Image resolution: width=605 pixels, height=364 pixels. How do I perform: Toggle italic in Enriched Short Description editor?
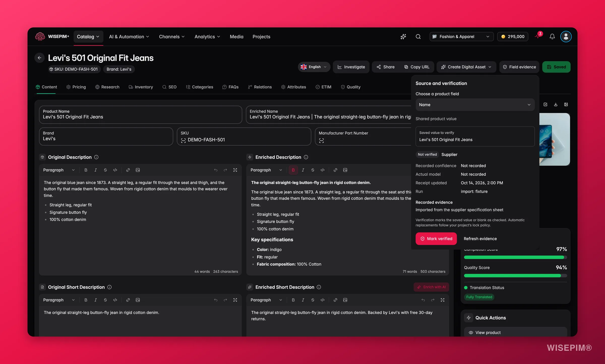tap(303, 300)
